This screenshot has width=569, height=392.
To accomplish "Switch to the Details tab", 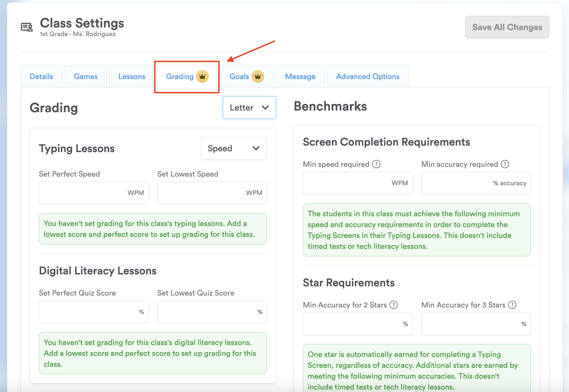I will (x=41, y=77).
